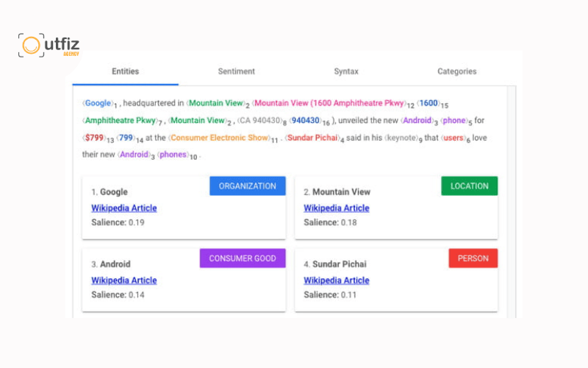
Task: Select the Categories tab
Action: pyautogui.click(x=456, y=71)
